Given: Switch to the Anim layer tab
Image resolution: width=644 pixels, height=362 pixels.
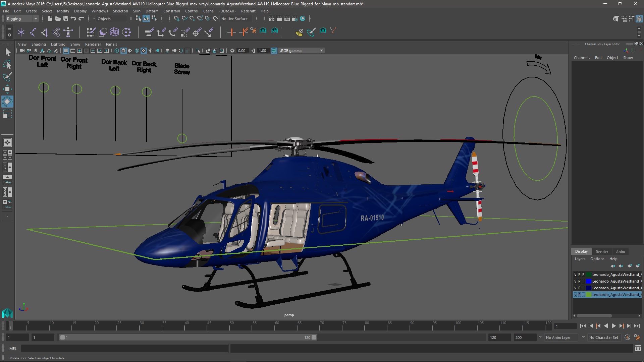Looking at the screenshot, I should (620, 252).
